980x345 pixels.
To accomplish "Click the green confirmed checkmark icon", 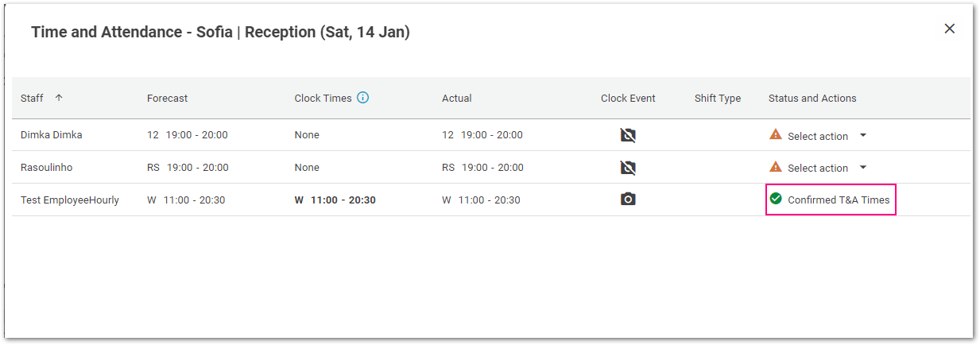I will click(x=776, y=199).
